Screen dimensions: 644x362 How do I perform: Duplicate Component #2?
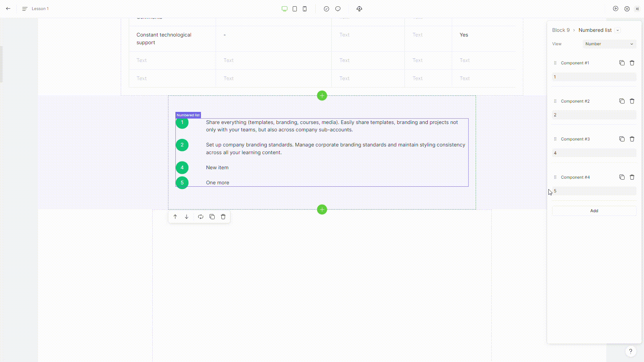tap(622, 101)
